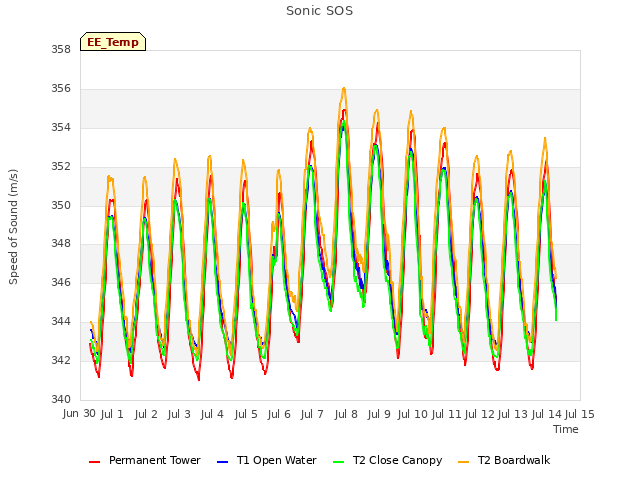Click the Speed of Sound axis label
Image resolution: width=640 pixels, height=480 pixels.
13,227
